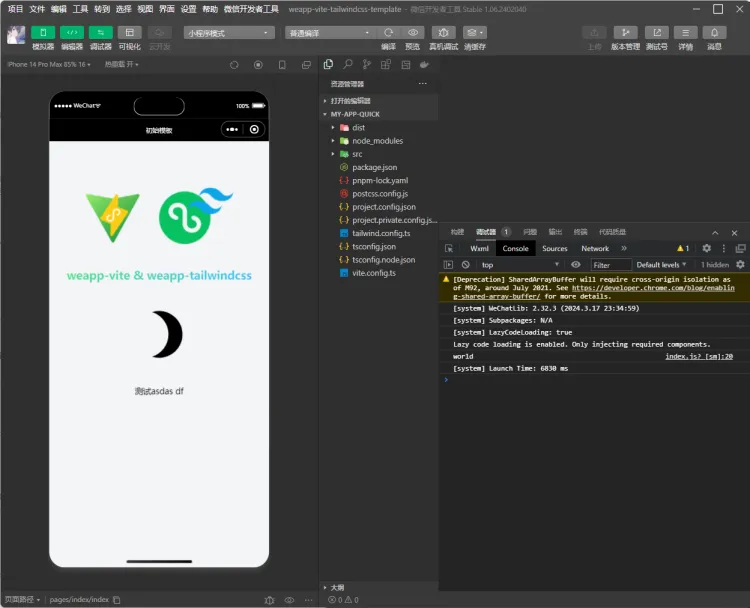Viewport: 750px width, 608px height.
Task: Open the explorer files icon
Action: coord(328,64)
